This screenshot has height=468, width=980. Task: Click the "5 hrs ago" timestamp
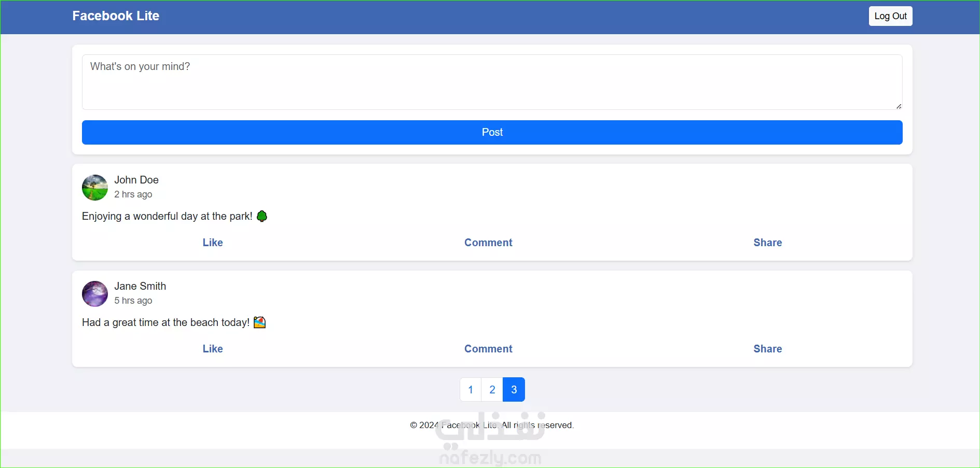pos(133,301)
